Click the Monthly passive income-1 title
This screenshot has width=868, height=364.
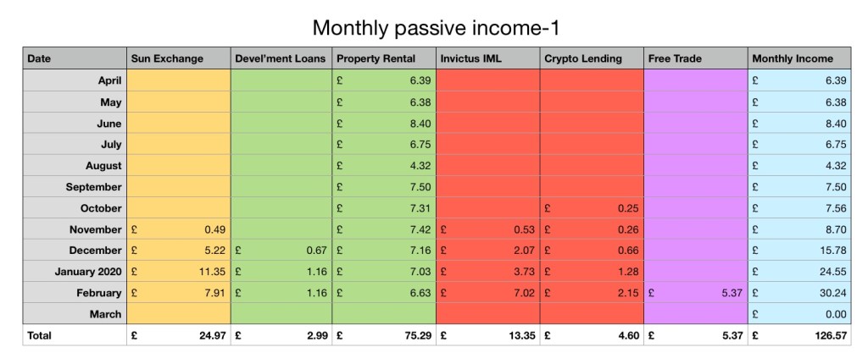coord(433,27)
